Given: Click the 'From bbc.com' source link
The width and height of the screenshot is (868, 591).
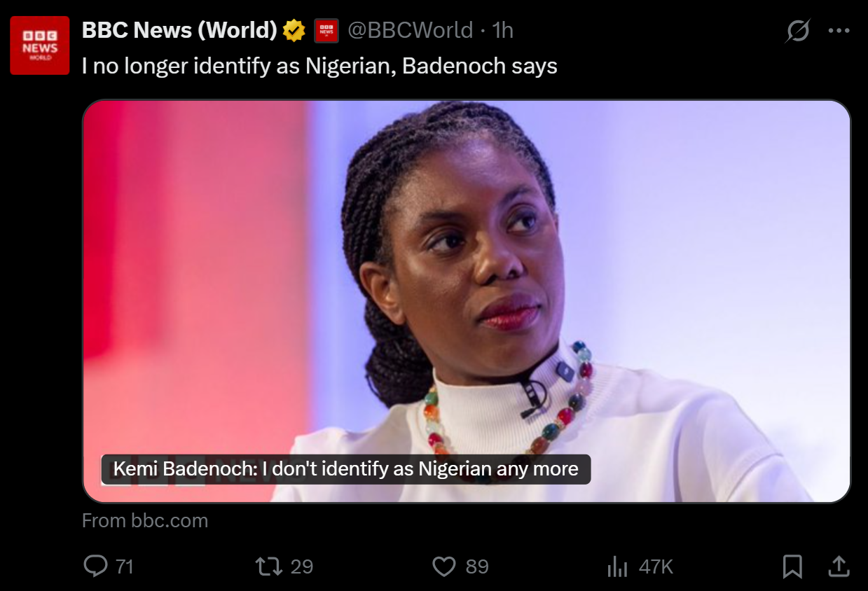Looking at the screenshot, I should tap(145, 521).
